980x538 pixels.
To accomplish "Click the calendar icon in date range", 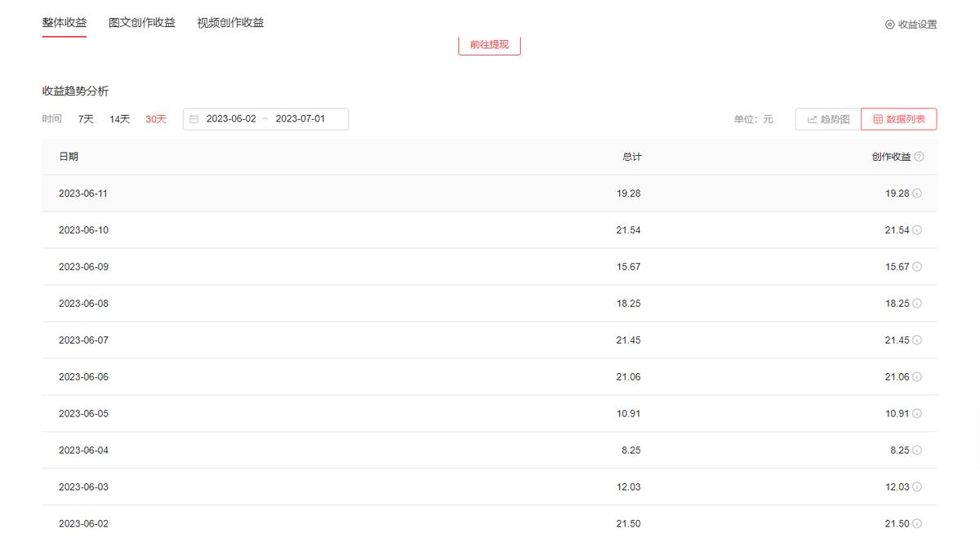I will [x=194, y=119].
